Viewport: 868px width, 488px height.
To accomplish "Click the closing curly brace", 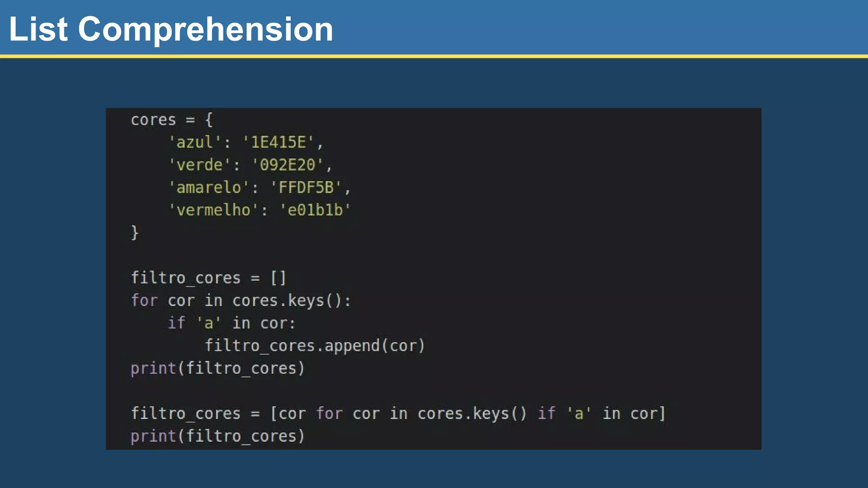I will (135, 233).
